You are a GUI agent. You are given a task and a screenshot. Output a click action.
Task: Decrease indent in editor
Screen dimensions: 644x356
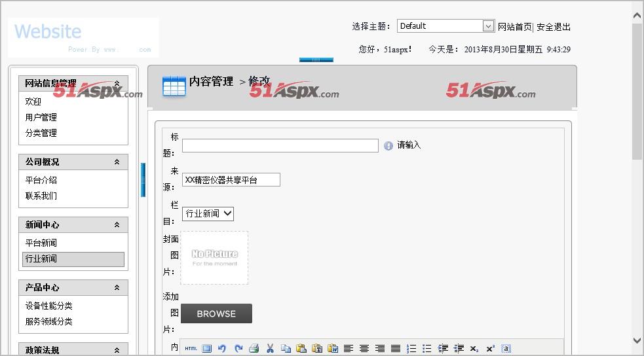pos(459,349)
